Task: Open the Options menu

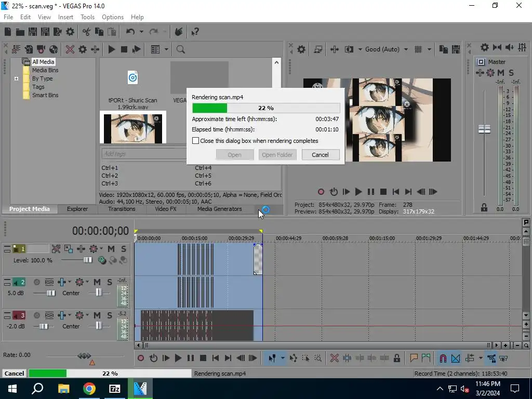Action: point(113,17)
